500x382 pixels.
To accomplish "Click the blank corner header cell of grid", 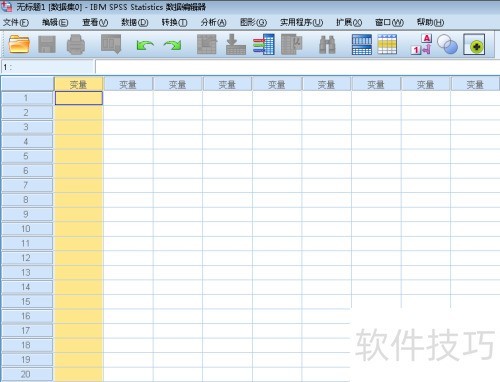I will click(x=27, y=84).
